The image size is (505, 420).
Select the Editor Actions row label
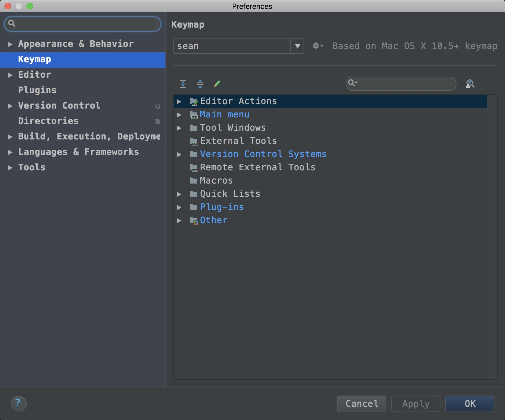tap(238, 101)
